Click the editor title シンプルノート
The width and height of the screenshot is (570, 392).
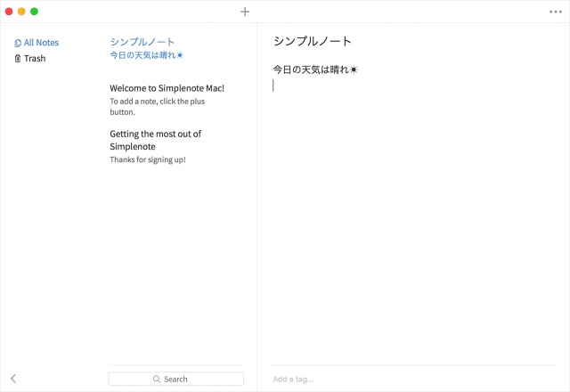coord(313,41)
